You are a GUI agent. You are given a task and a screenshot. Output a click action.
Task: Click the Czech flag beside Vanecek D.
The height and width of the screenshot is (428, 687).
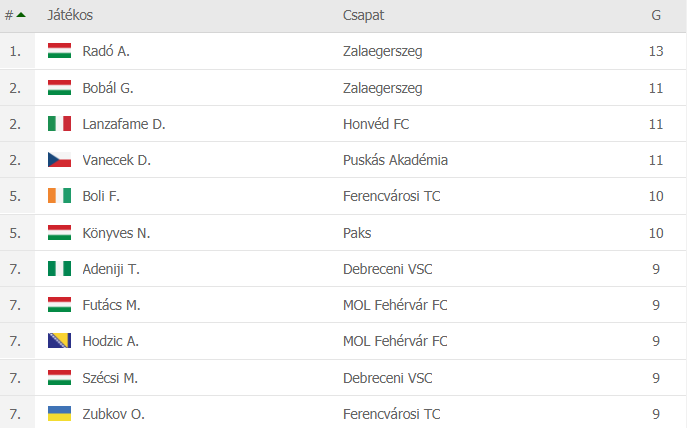(59, 159)
